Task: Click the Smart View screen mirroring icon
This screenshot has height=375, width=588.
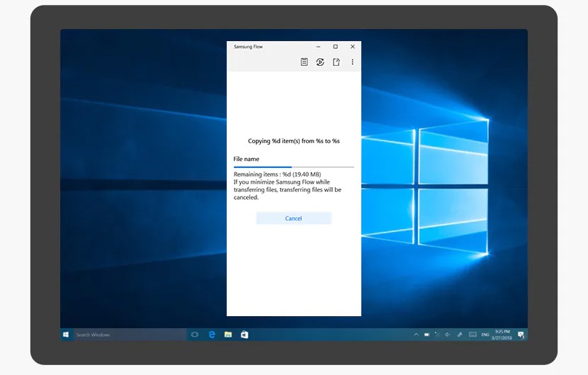Action: [x=320, y=62]
